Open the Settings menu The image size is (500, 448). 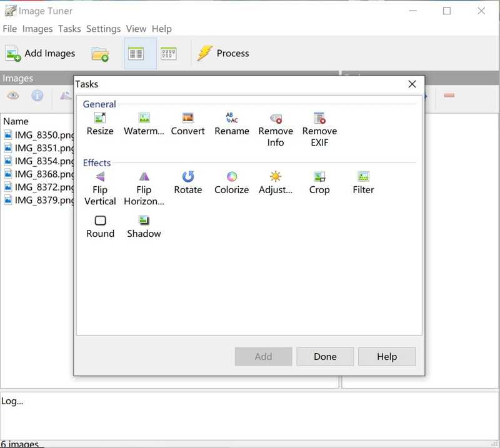tap(103, 29)
